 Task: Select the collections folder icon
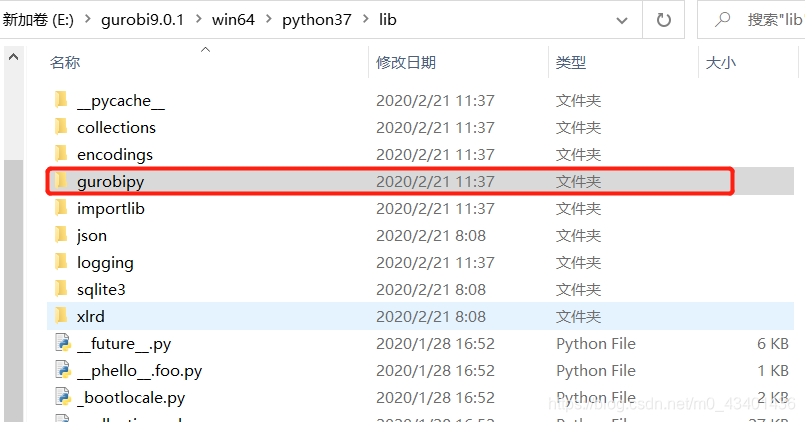[x=61, y=127]
